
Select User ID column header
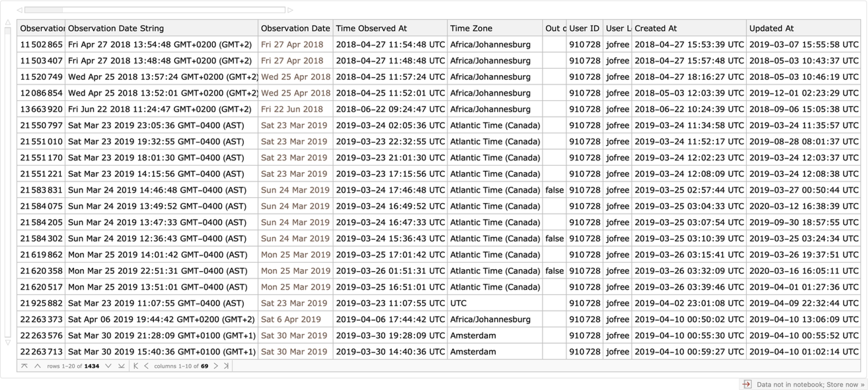point(585,28)
